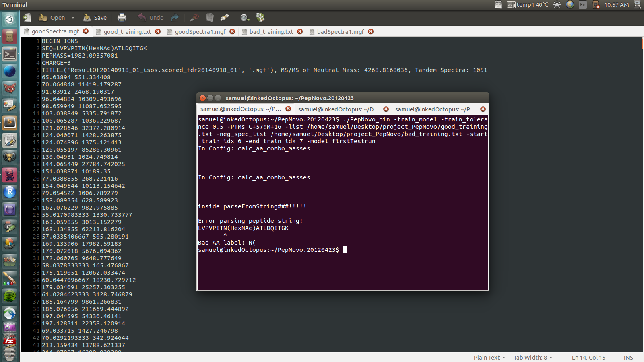Viewport: 644px width, 362px height.
Task: Open Find with the magnifier icon
Action: (245, 18)
